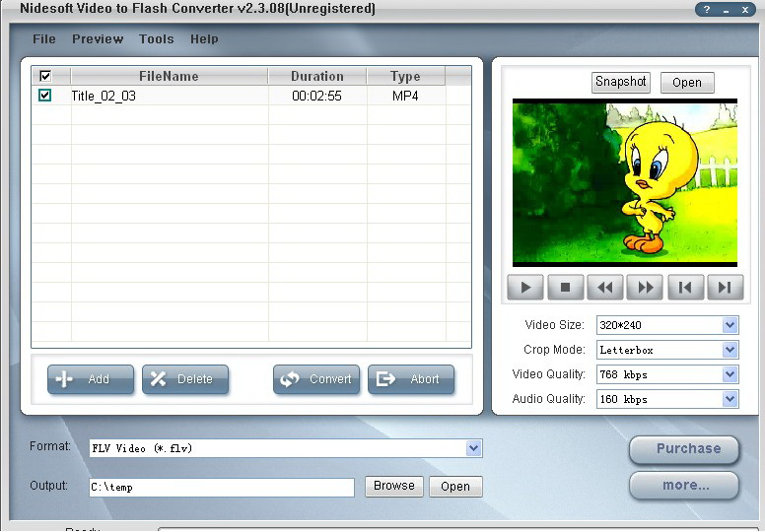Click the MP4 type cell
This screenshot has width=765, height=532.
(405, 97)
